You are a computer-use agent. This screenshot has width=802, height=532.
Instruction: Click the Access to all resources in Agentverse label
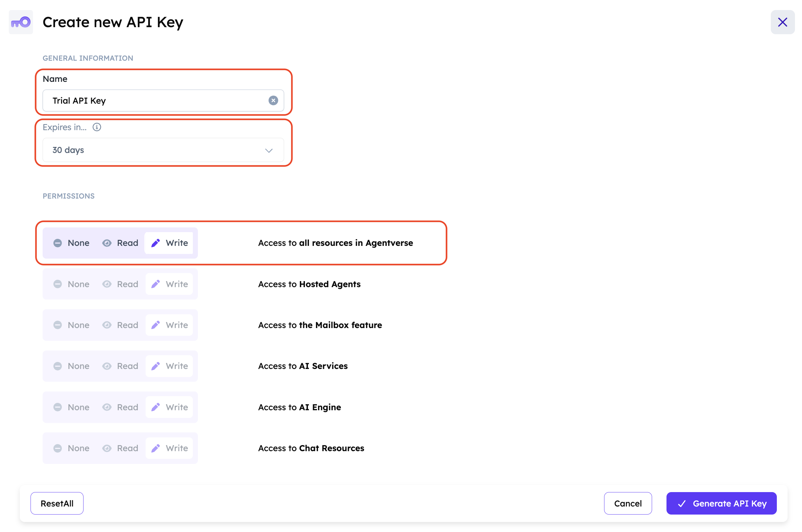point(335,243)
